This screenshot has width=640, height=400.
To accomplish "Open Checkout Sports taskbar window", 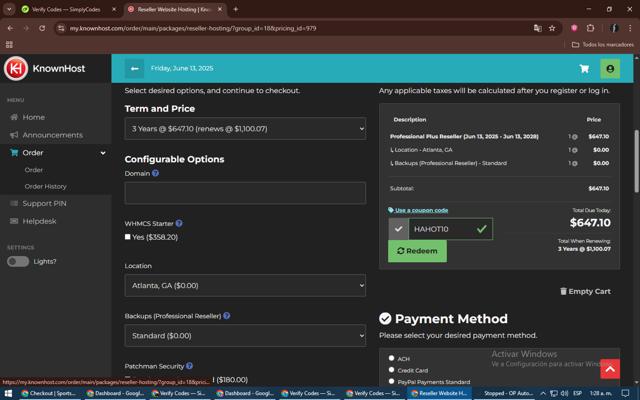I will 49,393.
